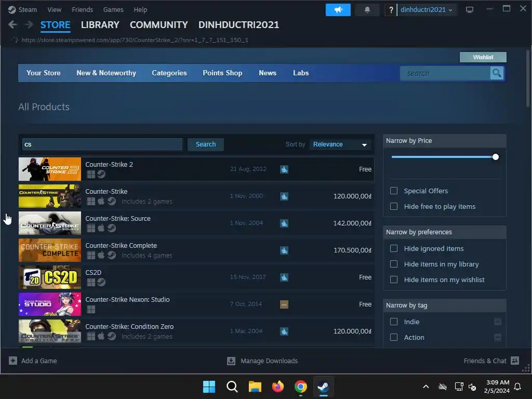Open the Steam menu
Image resolution: width=532 pixels, height=399 pixels.
pyautogui.click(x=27, y=9)
